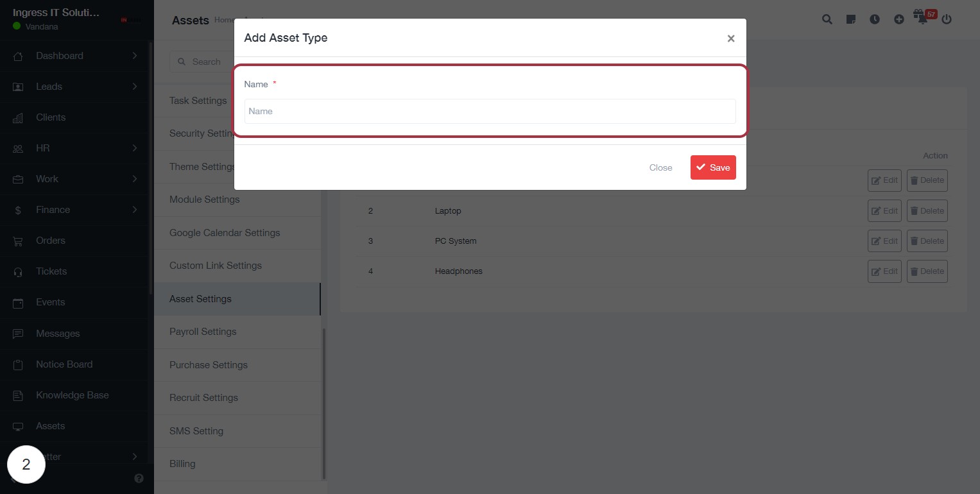Click the red Save button
Screen dimensions: 980x494
coord(713,167)
